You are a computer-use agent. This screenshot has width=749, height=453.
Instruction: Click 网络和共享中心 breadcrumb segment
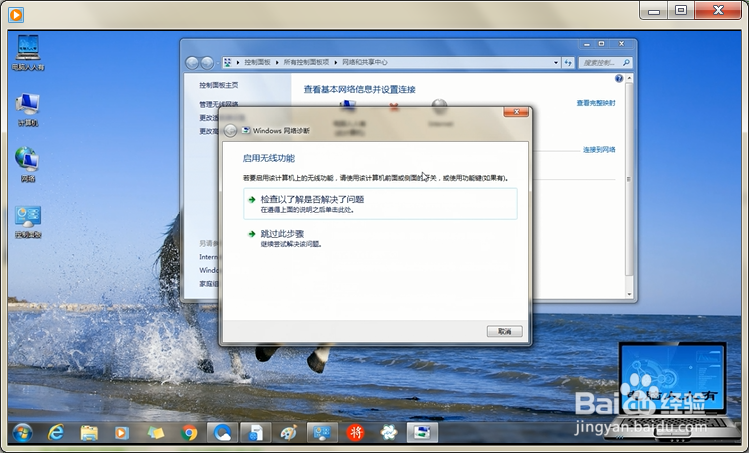pos(365,63)
